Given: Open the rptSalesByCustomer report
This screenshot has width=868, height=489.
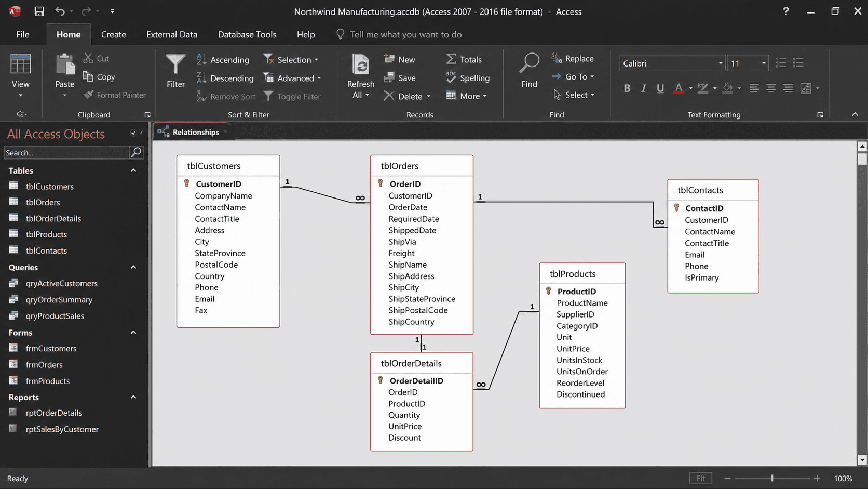Looking at the screenshot, I should 62,429.
